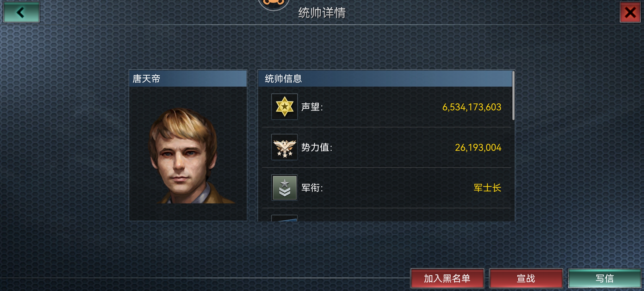Write a letter with 写信 button
The image size is (644, 291).
604,278
